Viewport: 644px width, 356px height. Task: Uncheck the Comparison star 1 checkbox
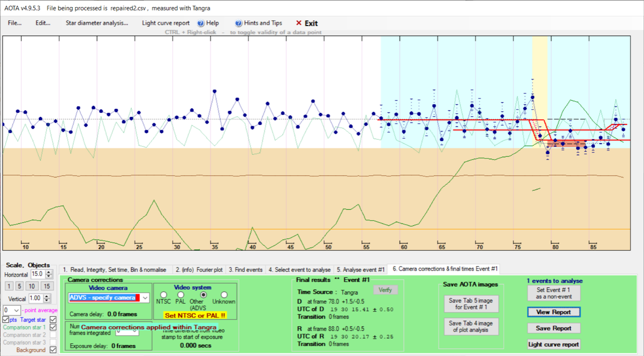tap(53, 327)
